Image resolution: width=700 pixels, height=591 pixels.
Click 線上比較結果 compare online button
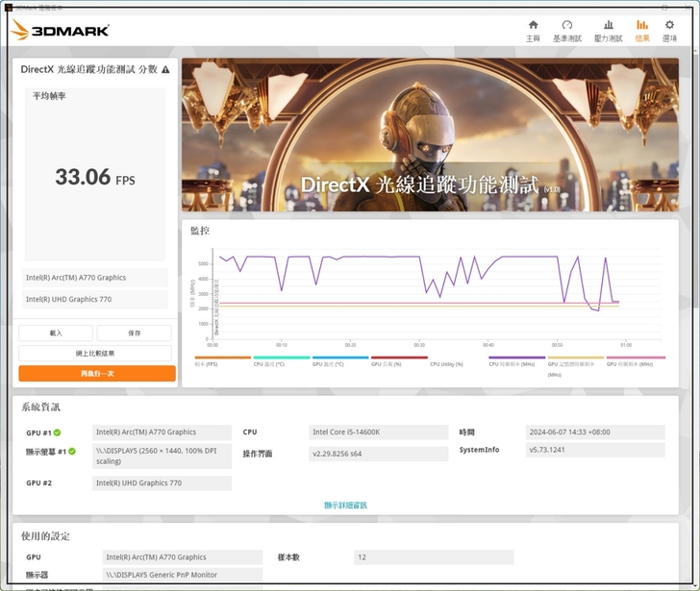pos(96,354)
